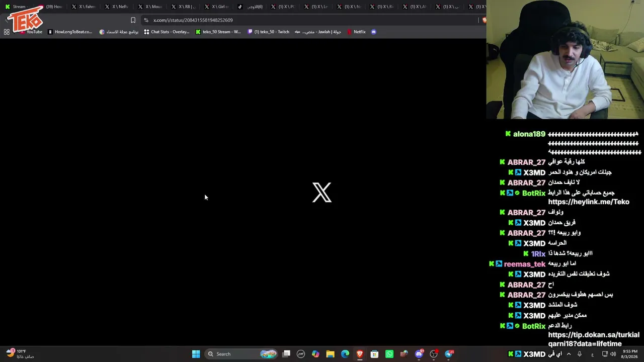This screenshot has width=644, height=362.
Task: Open Microsoft Edge from the taskbar
Action: pyautogui.click(x=345, y=354)
